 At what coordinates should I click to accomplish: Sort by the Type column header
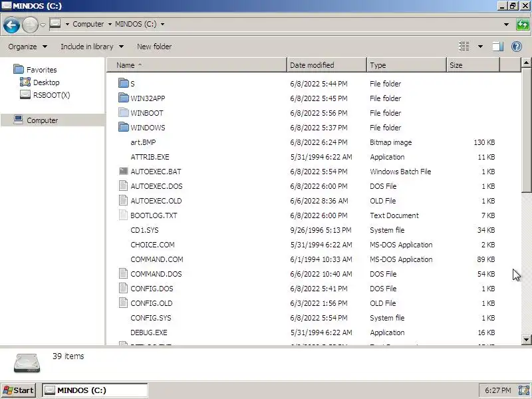tap(406, 65)
